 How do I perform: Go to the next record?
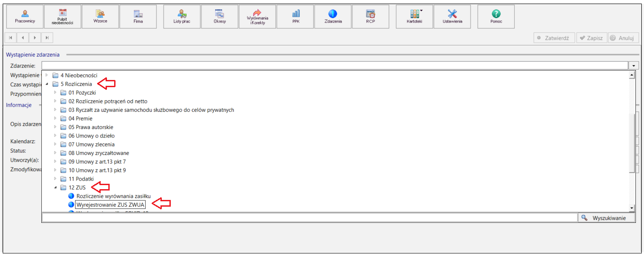click(x=35, y=38)
